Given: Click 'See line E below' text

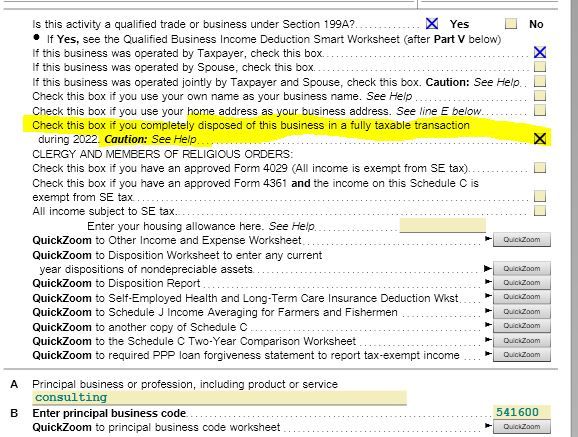Looking at the screenshot, I should click(x=439, y=111).
